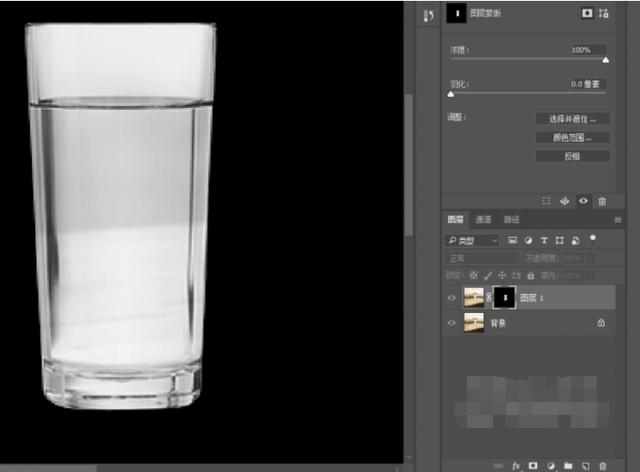Click the density slider handle
The image size is (640, 472).
[606, 60]
